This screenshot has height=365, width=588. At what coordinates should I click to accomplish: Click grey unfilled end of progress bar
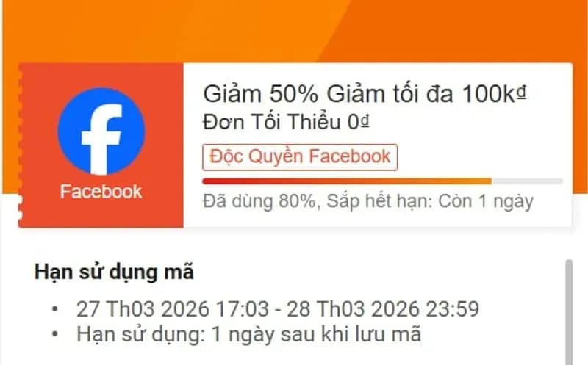pyautogui.click(x=527, y=181)
